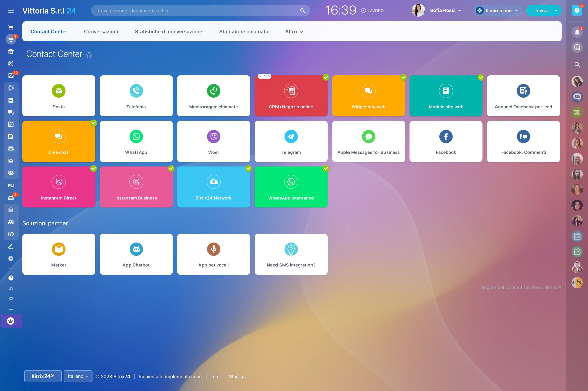This screenshot has height=391, width=588.
Task: Toggle the LAVORO work status indicator
Action: coord(372,11)
